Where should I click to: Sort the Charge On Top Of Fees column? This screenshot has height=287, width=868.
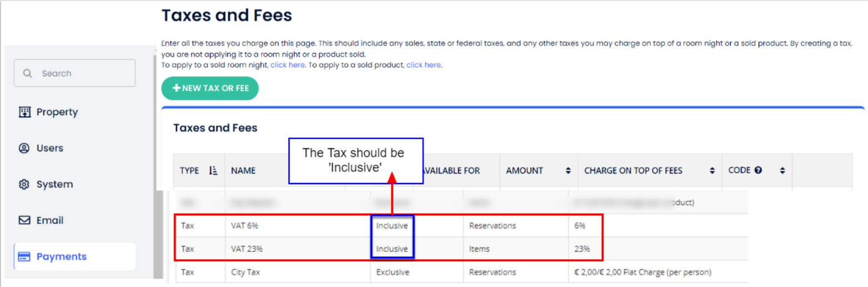pyautogui.click(x=712, y=171)
